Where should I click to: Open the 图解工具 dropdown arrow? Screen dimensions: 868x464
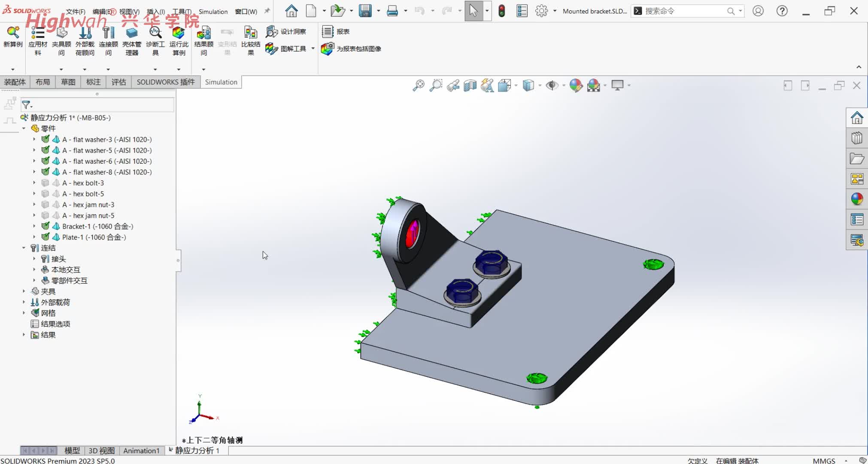tap(313, 49)
